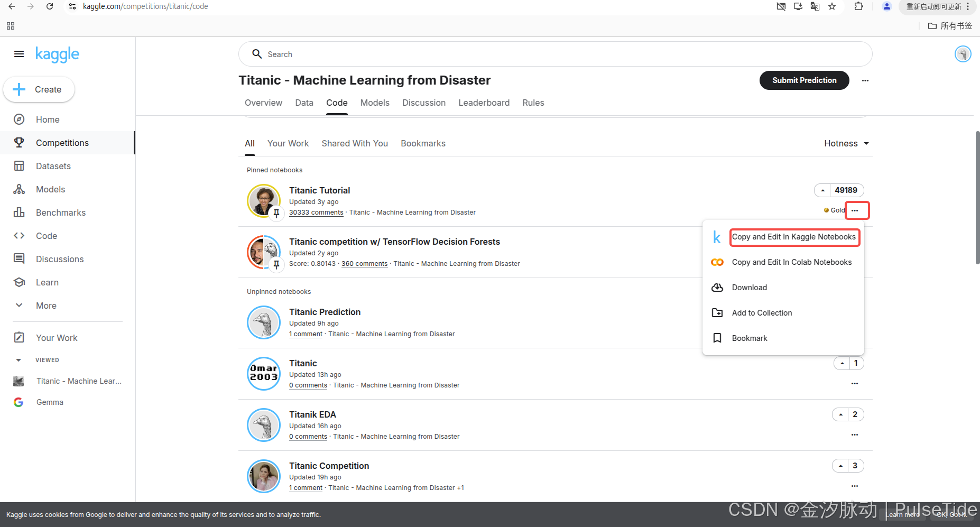Image resolution: width=980 pixels, height=527 pixels.
Task: Open the 360 comments link
Action: coord(364,264)
